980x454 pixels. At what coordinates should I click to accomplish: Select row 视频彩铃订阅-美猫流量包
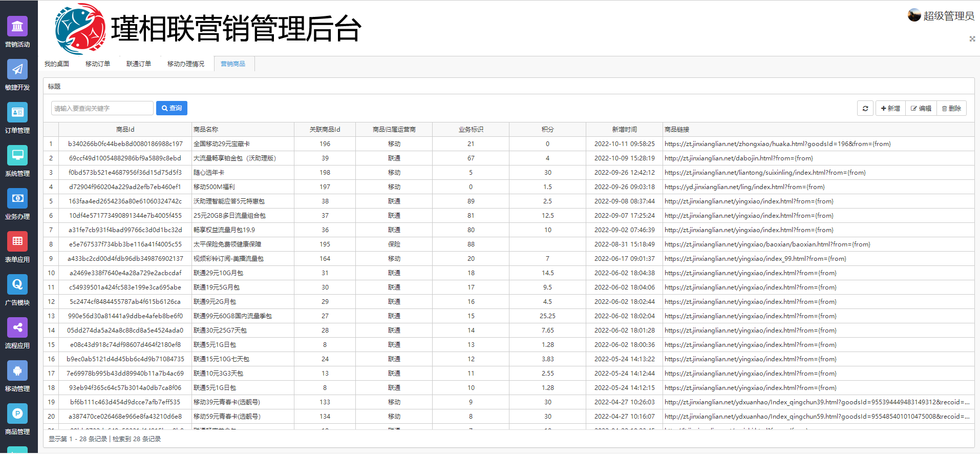tap(509, 259)
